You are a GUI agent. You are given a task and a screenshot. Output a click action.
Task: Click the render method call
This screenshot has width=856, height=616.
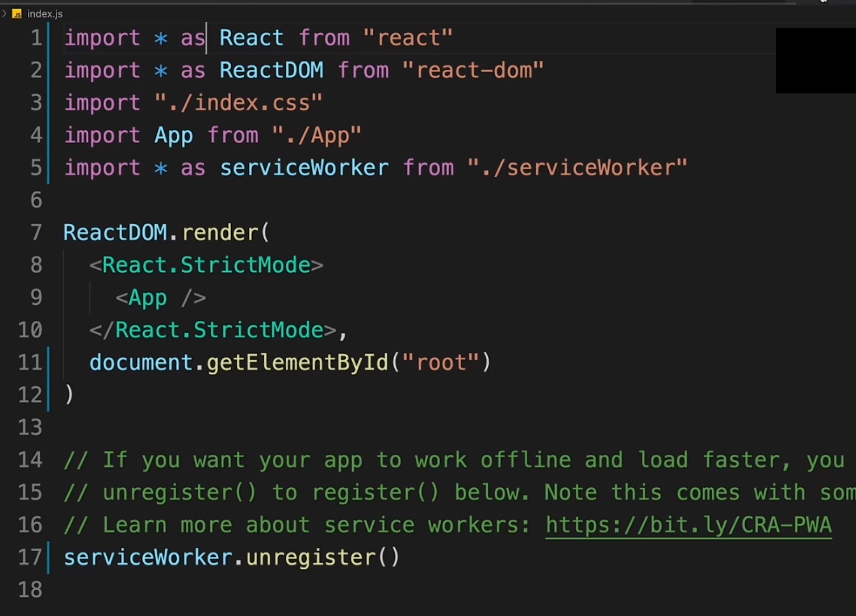tap(220, 233)
